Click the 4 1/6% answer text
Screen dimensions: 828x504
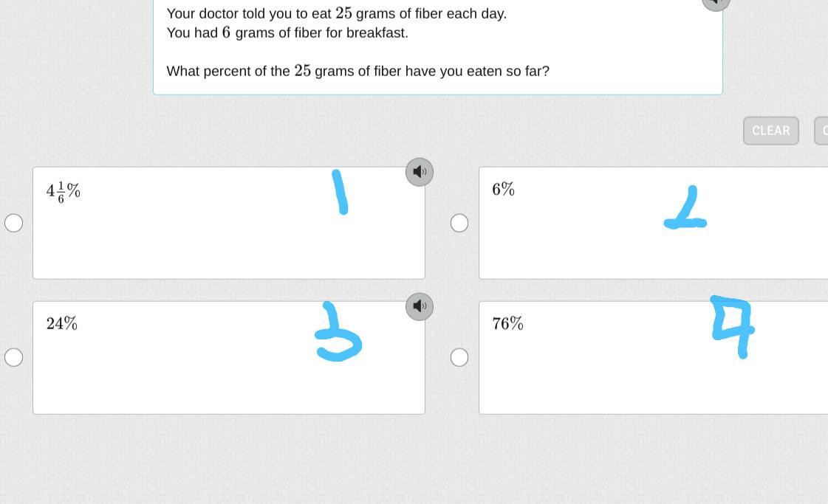click(x=63, y=192)
